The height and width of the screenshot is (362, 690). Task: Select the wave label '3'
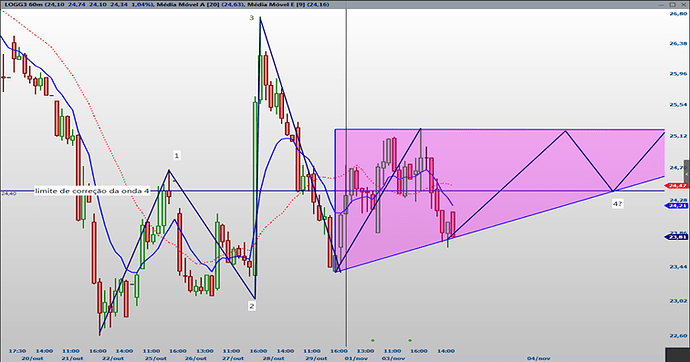point(252,18)
